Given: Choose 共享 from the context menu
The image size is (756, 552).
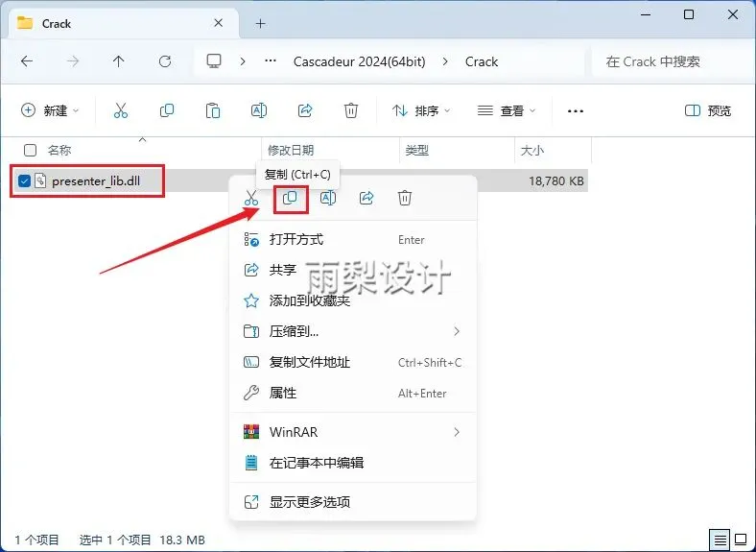Looking at the screenshot, I should 353,270.
